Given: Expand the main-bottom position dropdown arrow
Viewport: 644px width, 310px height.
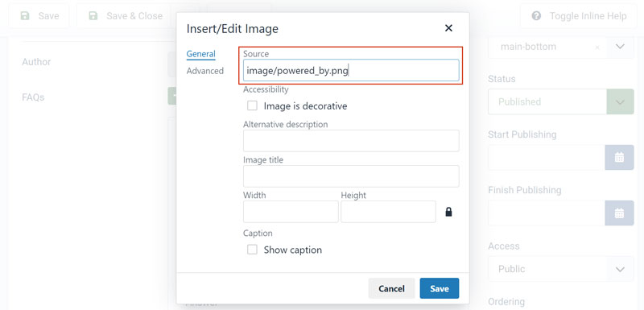Looking at the screenshot, I should tap(620, 47).
